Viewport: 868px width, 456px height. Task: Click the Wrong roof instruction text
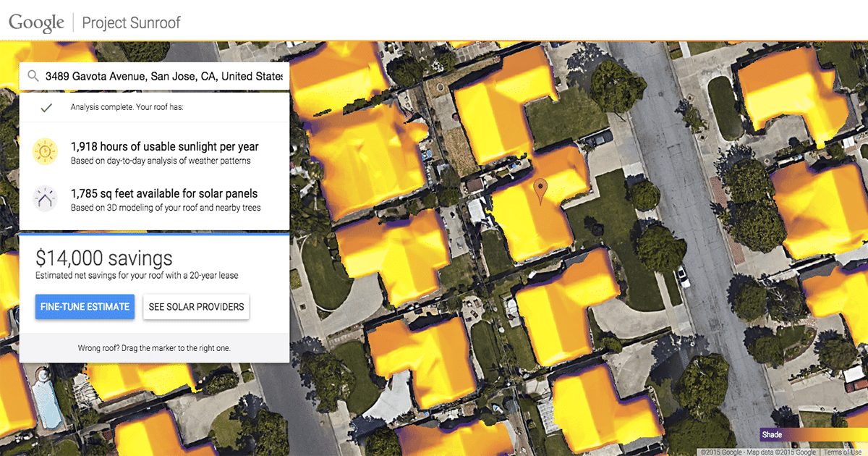[x=154, y=348]
